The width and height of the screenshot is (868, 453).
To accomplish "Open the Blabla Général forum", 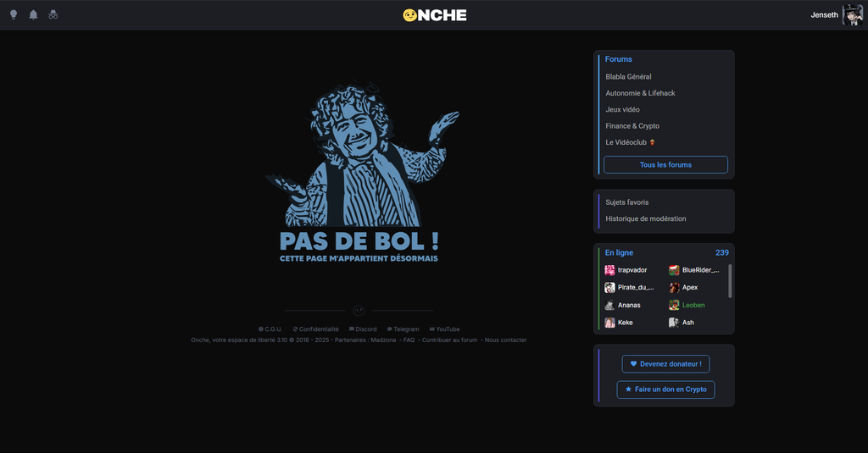I will pos(628,77).
